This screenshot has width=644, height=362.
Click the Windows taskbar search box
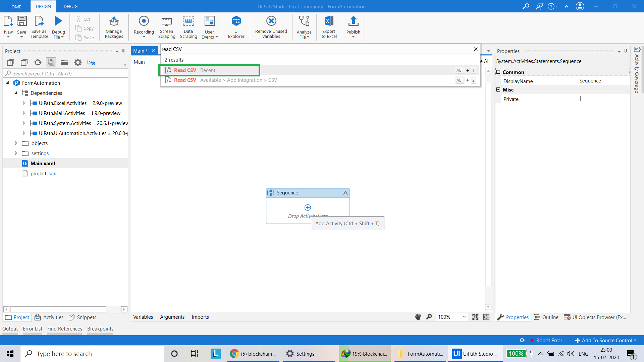92,354
